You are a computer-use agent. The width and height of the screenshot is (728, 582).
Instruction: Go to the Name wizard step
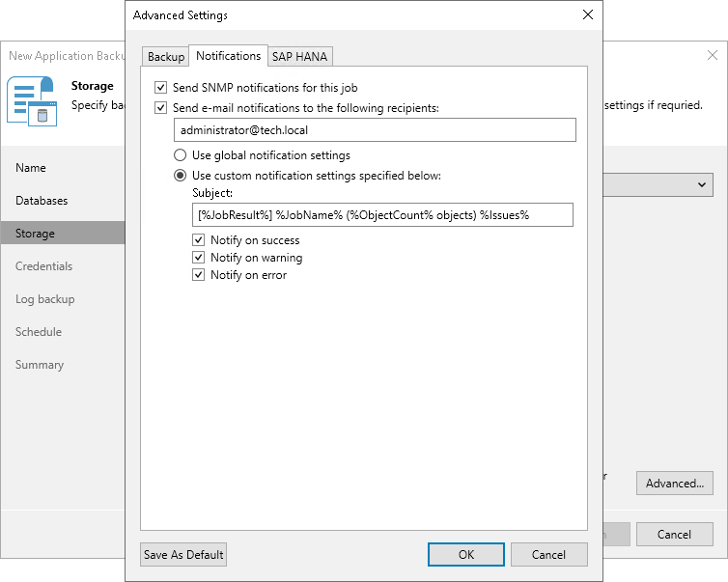tap(31, 168)
